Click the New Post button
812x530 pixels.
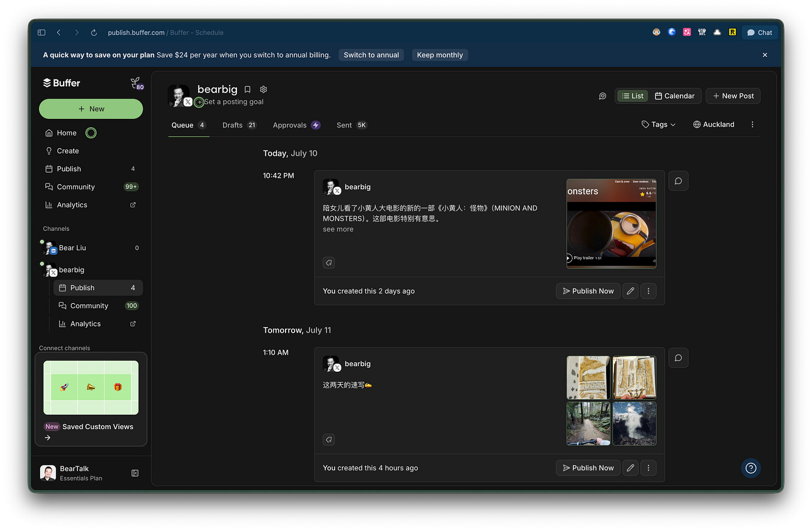tap(733, 96)
